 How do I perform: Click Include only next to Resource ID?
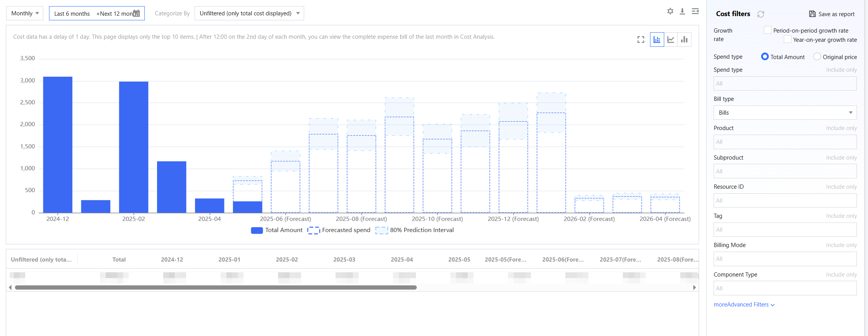[841, 187]
